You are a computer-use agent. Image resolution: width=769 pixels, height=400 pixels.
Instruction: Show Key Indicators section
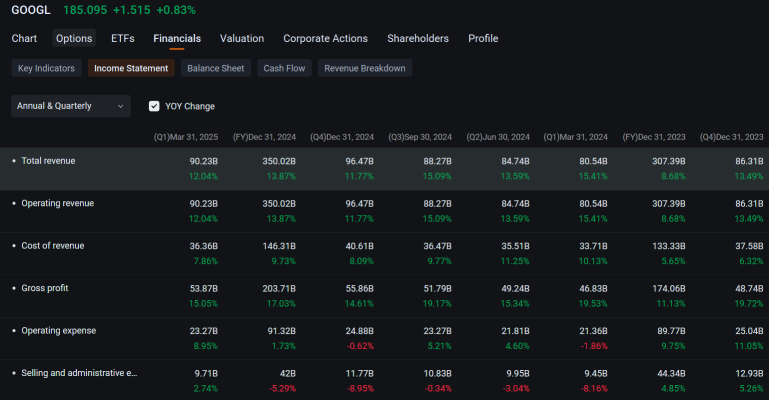[x=46, y=68]
